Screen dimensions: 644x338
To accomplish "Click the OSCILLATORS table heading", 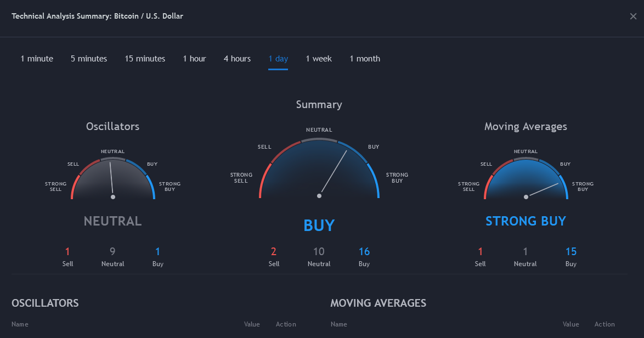I will [x=45, y=303].
